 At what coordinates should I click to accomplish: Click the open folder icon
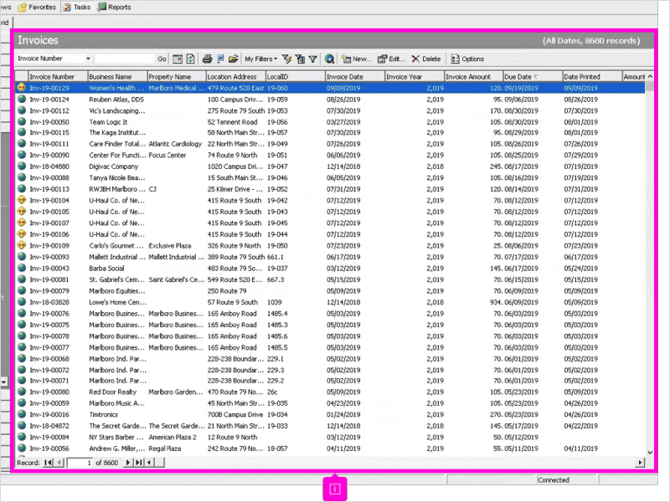click(233, 59)
